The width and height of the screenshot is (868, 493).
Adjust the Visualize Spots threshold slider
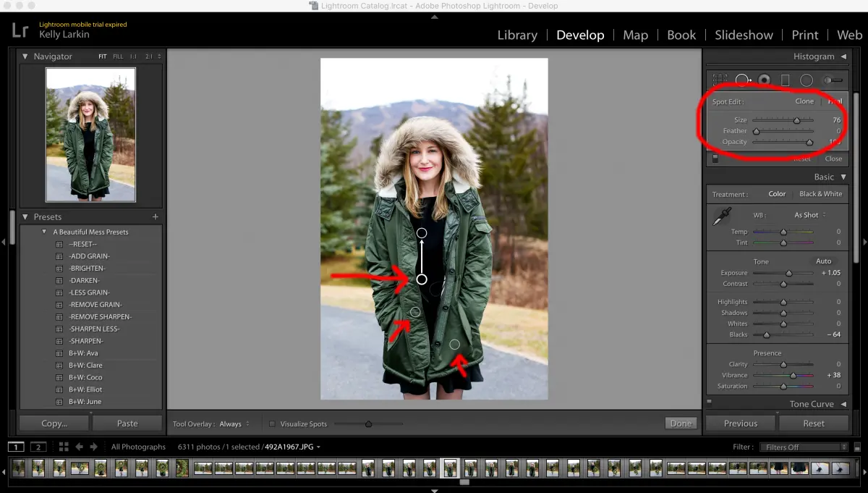tap(368, 424)
